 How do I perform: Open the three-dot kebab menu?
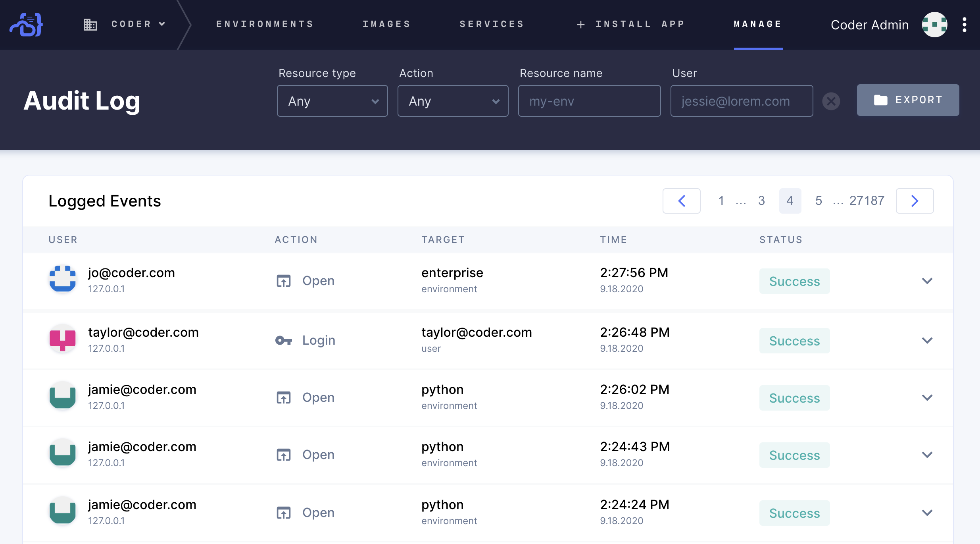(x=964, y=25)
